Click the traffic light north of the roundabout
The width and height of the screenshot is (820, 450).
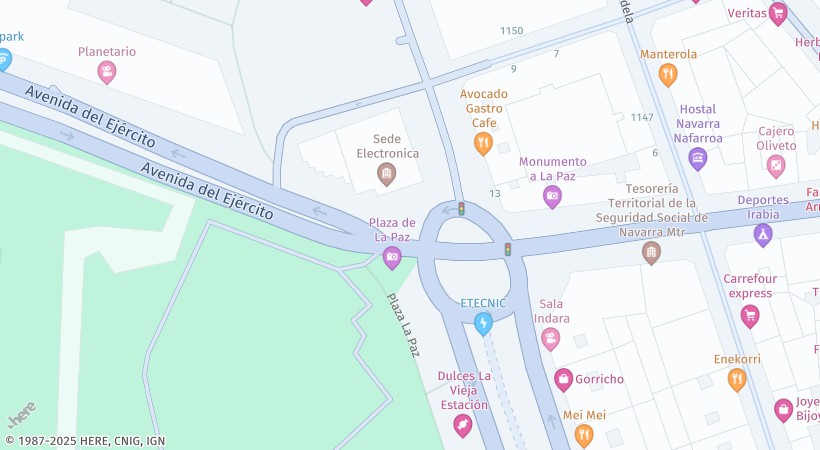[x=461, y=209]
